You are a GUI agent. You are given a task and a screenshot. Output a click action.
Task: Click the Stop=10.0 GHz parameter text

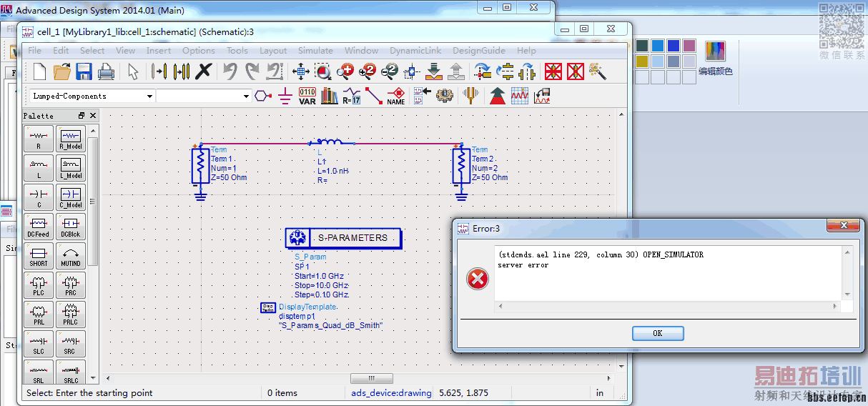(x=321, y=285)
